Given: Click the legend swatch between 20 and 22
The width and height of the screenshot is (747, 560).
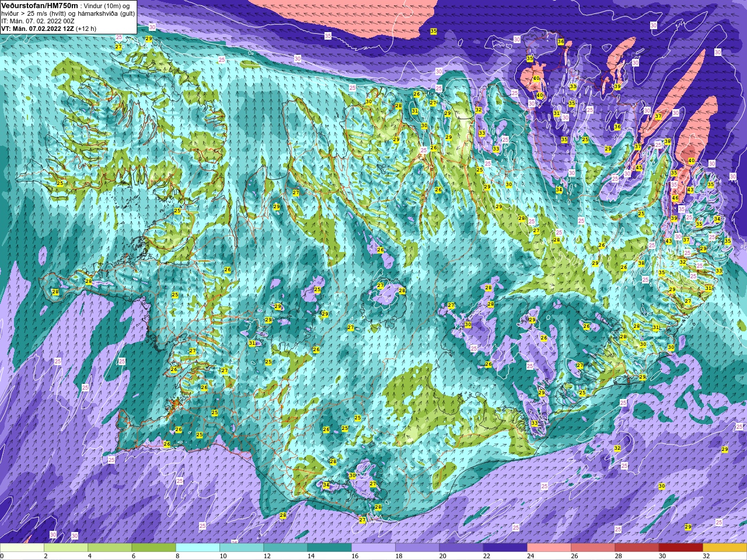Looking at the screenshot, I should coord(461,548).
